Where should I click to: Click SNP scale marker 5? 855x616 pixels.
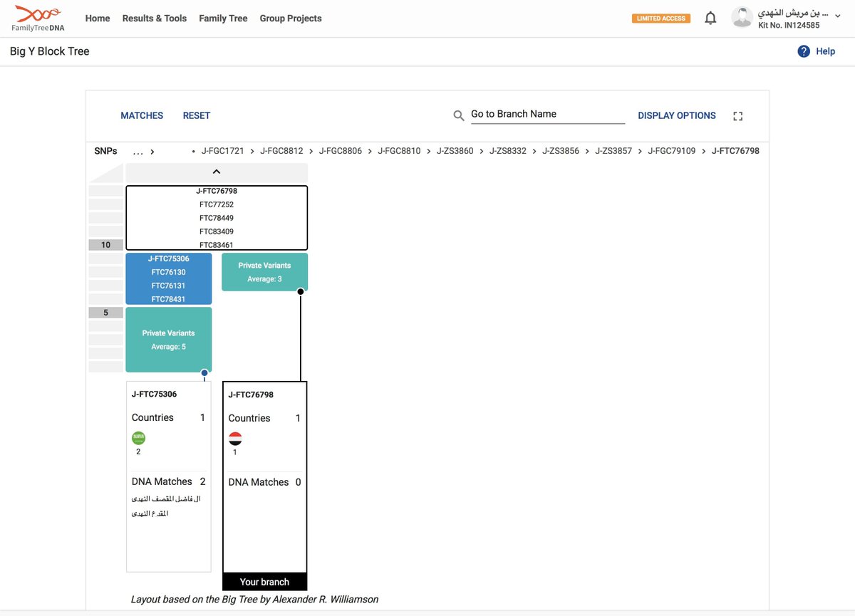(x=105, y=313)
